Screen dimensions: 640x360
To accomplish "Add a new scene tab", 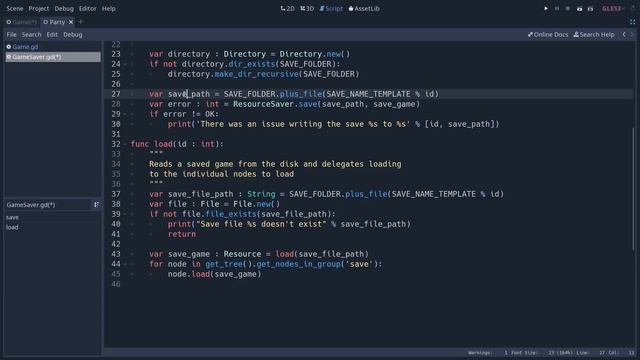I will click(80, 22).
